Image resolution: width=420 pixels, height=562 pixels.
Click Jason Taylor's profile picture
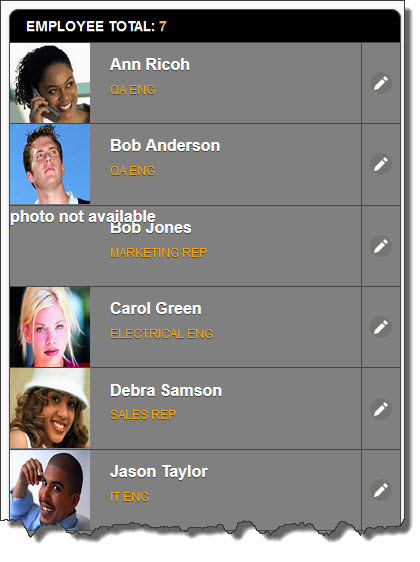point(50,490)
